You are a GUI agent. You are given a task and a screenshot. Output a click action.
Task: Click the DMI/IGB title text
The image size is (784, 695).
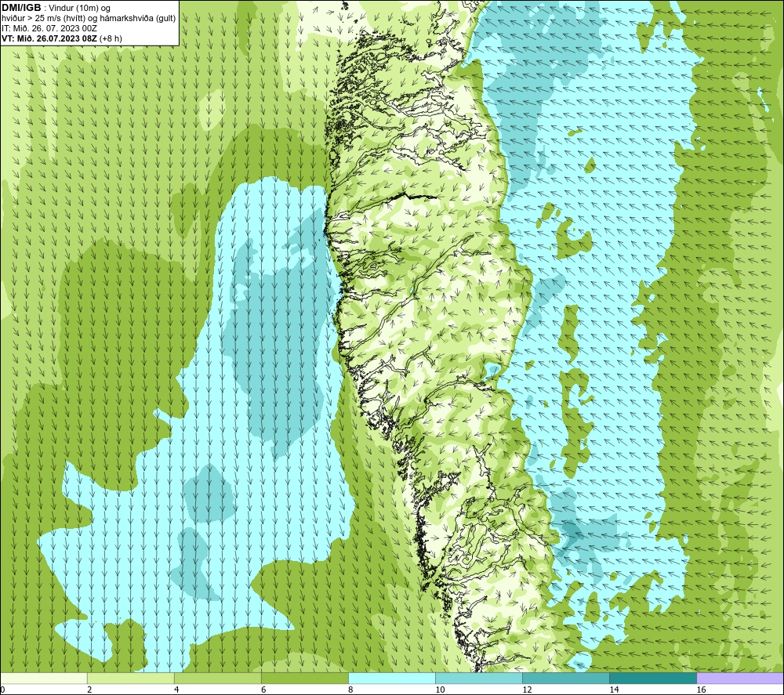click(21, 8)
